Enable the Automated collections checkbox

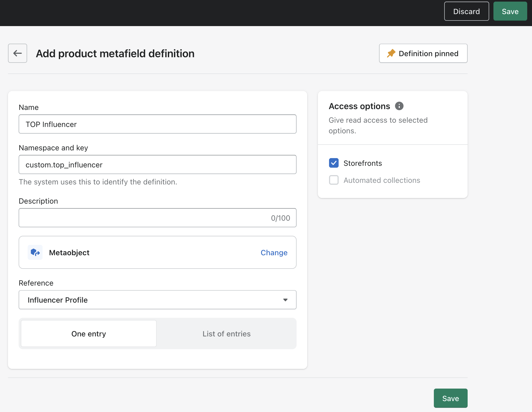click(x=334, y=180)
